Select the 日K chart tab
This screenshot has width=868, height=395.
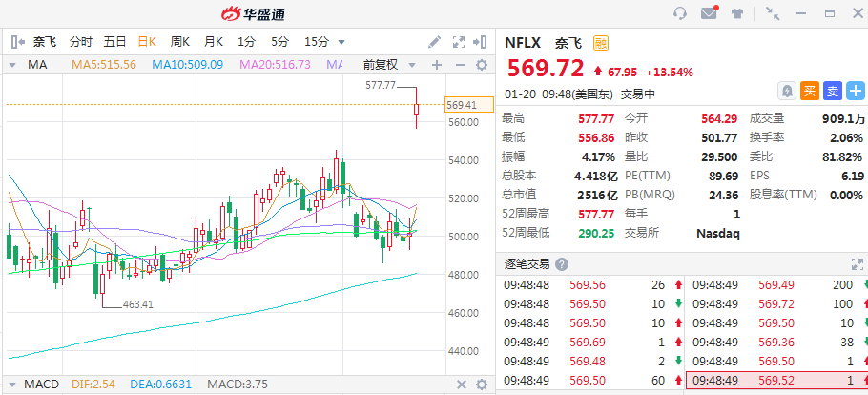click(147, 42)
